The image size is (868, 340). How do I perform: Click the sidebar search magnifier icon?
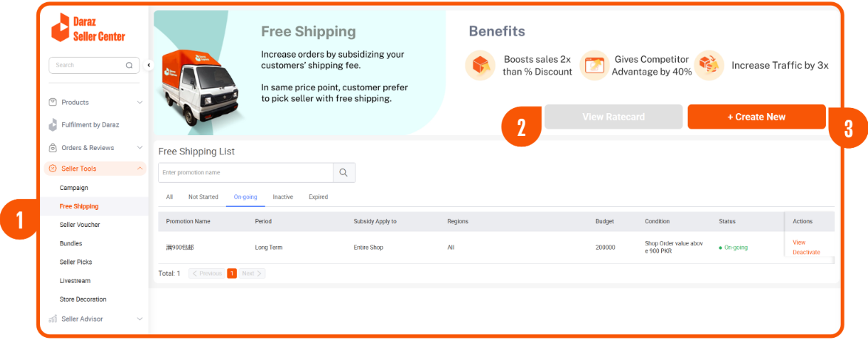[x=129, y=65]
